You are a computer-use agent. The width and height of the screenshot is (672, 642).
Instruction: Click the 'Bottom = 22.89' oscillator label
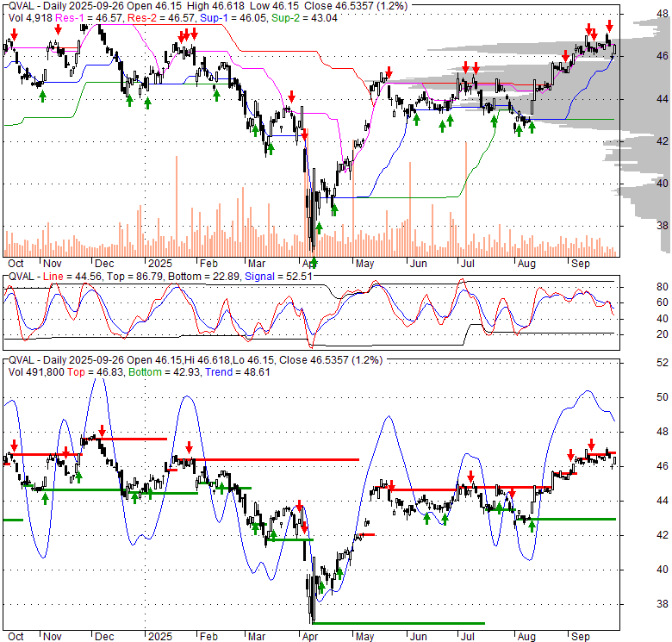pos(203,277)
